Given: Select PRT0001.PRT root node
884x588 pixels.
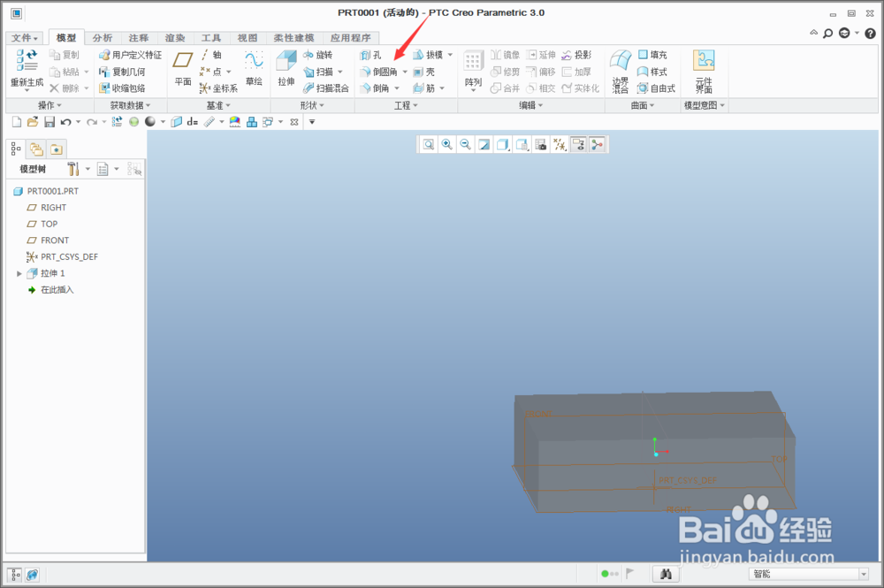Looking at the screenshot, I should click(46, 191).
